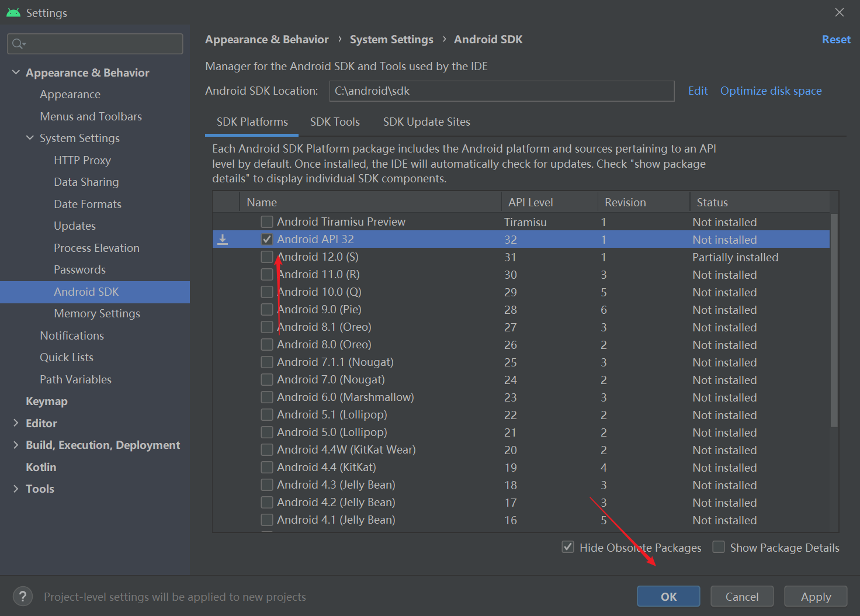Click the Edit link for SDK location
The width and height of the screenshot is (860, 616).
tap(698, 91)
